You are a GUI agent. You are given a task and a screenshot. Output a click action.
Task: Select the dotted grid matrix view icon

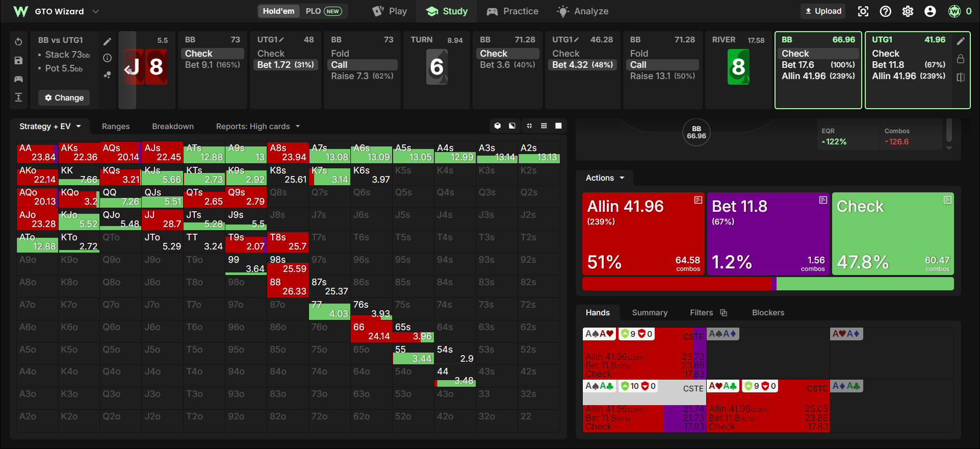544,126
